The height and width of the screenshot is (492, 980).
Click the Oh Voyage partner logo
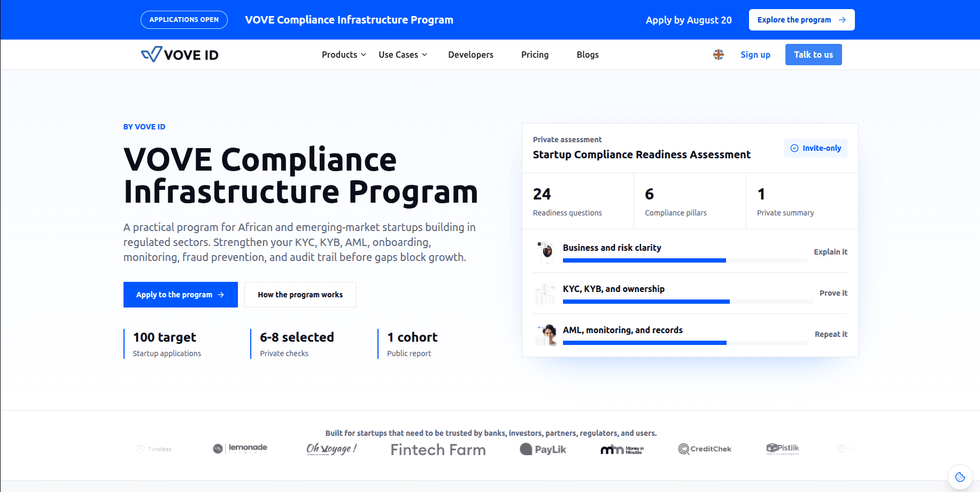point(331,449)
